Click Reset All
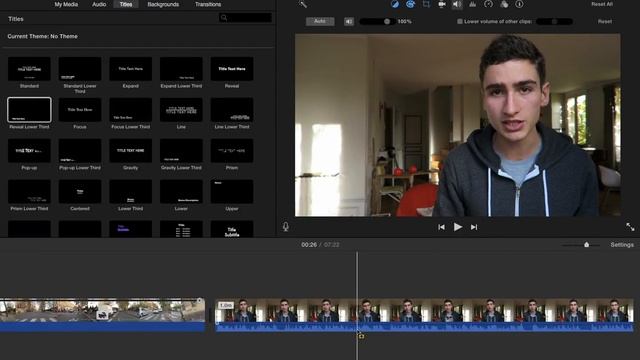640x360 pixels. point(602,4)
